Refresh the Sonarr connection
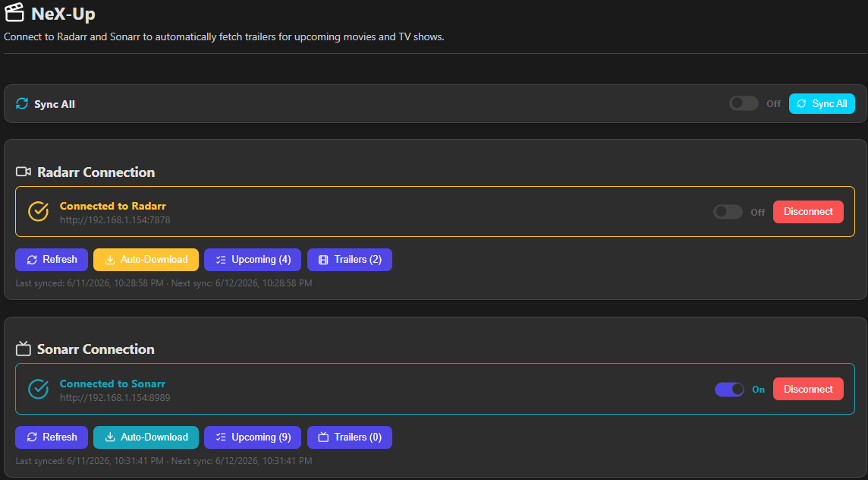 pos(52,437)
